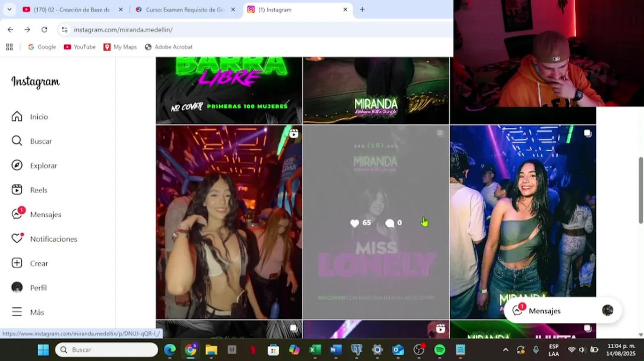Close the Curso: Examen Requisito tab
Viewport: 644px width, 361px height.
coord(233,10)
